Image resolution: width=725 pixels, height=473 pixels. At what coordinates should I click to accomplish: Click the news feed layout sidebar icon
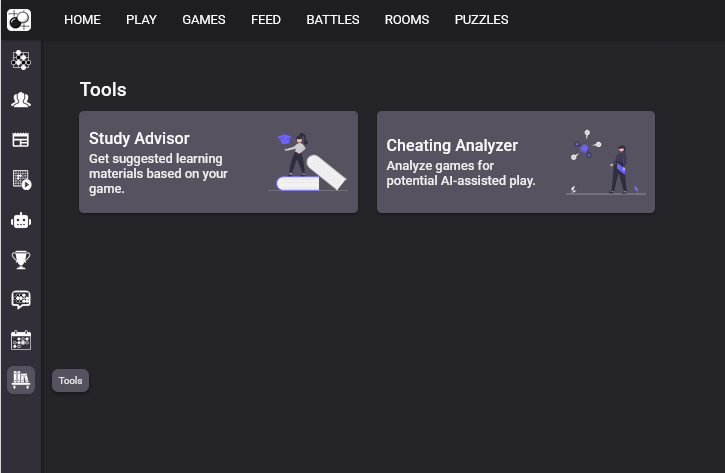[x=20, y=140]
